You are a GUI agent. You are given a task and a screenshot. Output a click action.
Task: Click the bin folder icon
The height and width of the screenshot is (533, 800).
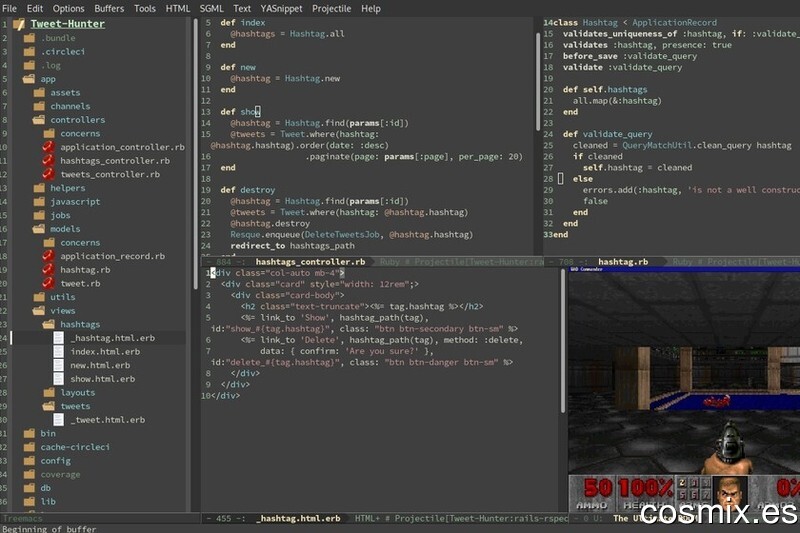pyautogui.click(x=30, y=433)
